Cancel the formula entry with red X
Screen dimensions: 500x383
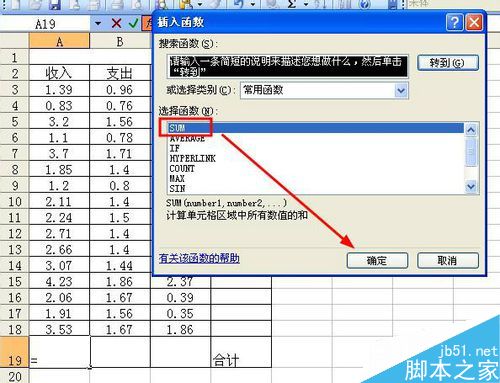point(116,23)
